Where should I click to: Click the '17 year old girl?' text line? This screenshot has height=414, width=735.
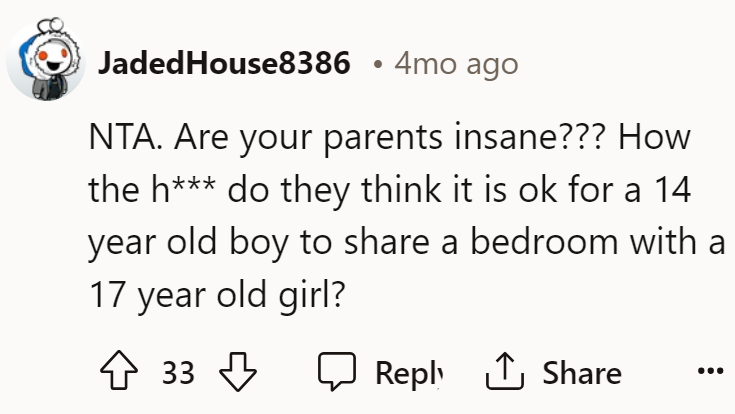pos(217,295)
